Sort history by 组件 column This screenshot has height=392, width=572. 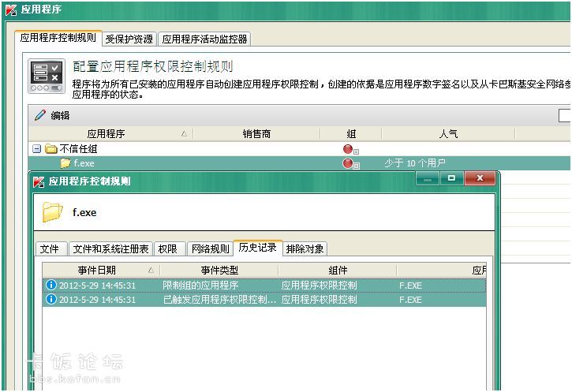[338, 271]
